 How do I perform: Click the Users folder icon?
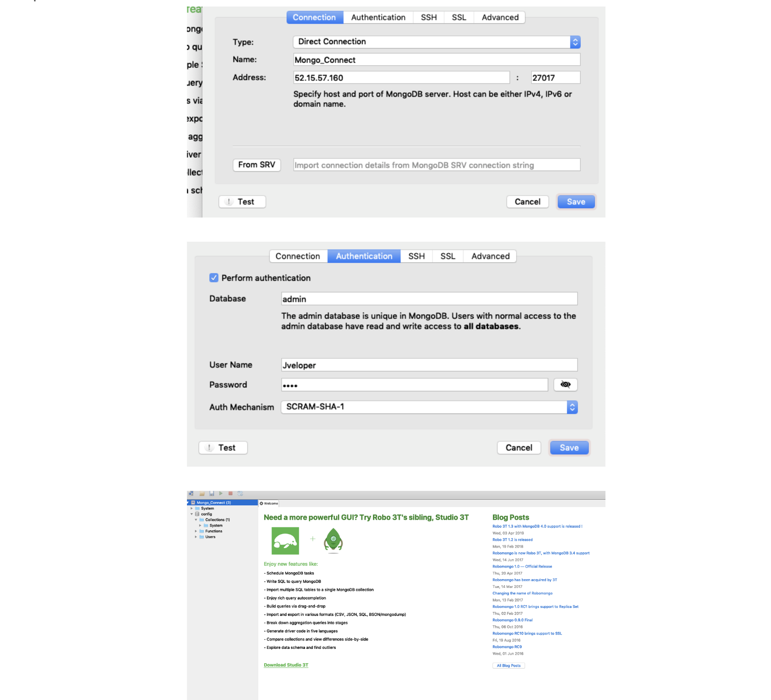pyautogui.click(x=202, y=537)
